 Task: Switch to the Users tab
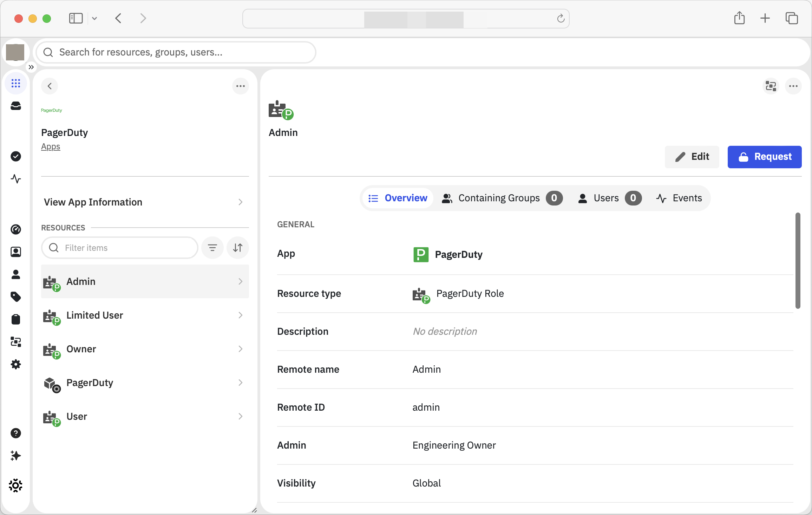610,198
